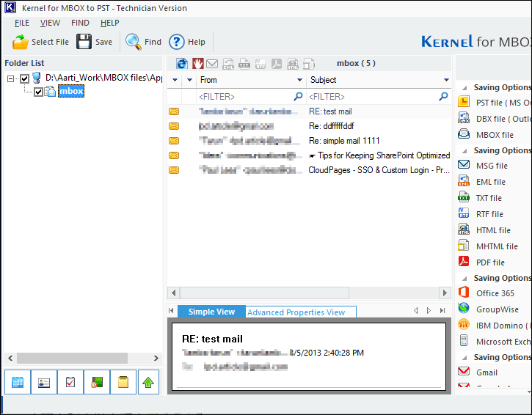Open the HELP menu
The height and width of the screenshot is (415, 532).
pyautogui.click(x=109, y=23)
